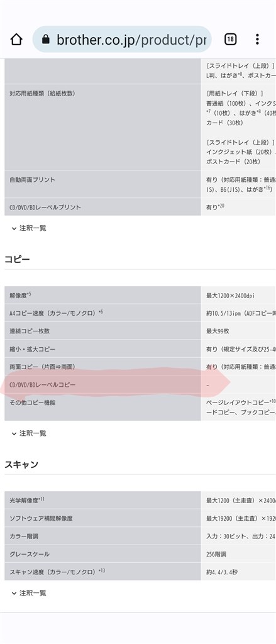The image size is (276, 644).
Task: Tap footnote *6 on A4コピー速度 row
Action: tap(101, 312)
